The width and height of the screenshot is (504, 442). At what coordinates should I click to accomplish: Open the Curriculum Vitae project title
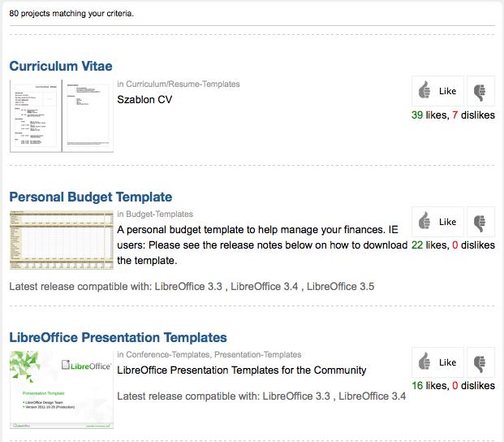[61, 66]
